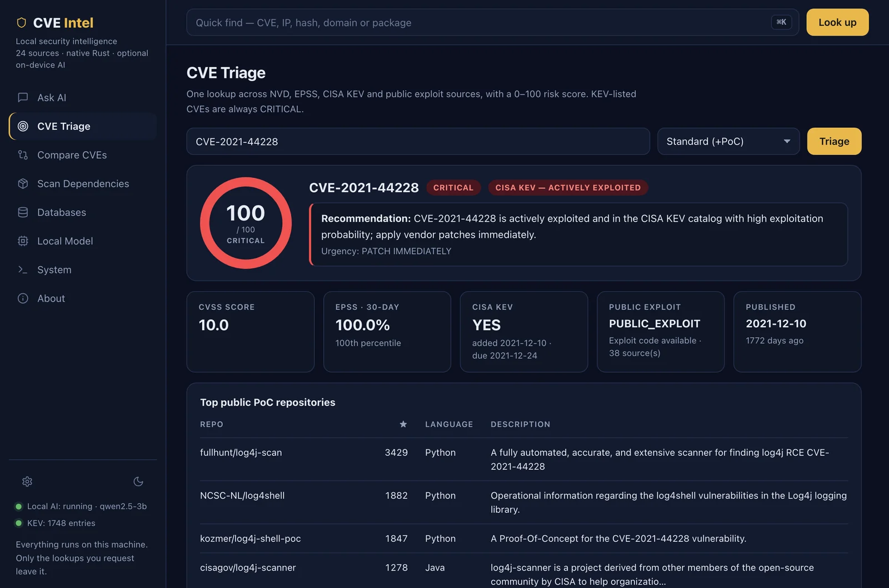
Task: Click the ⌘K shortcut badge
Action: [781, 22]
